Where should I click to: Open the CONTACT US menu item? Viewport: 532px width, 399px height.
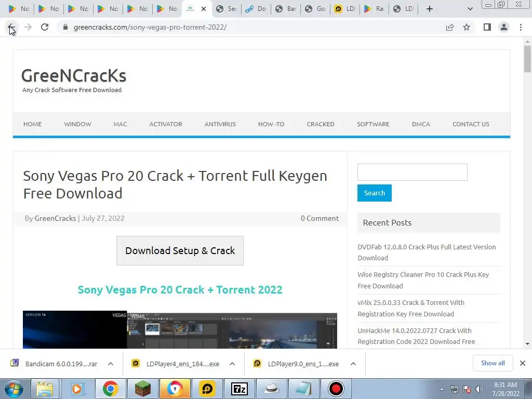471,124
